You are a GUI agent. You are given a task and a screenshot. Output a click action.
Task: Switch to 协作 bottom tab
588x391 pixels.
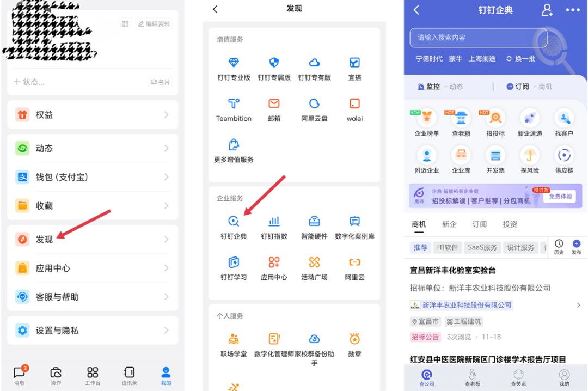tap(56, 376)
